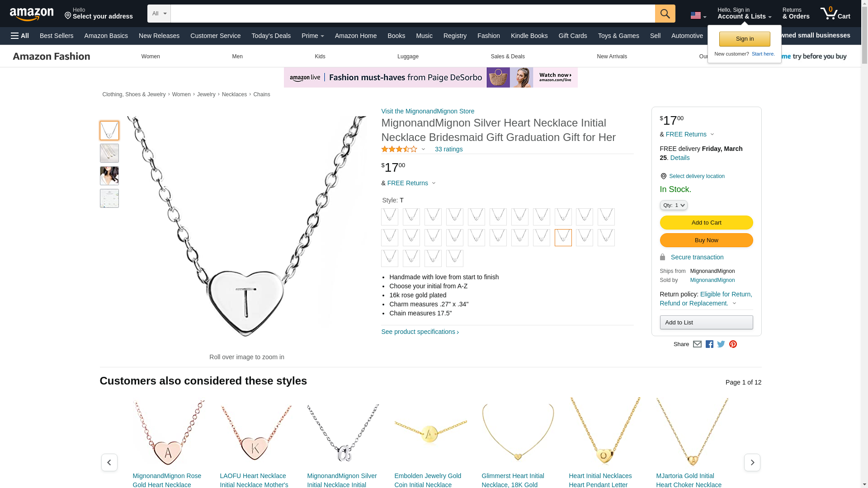Viewport: 868px width, 488px height.
Task: Go to next carousel page arrow
Action: 752,462
